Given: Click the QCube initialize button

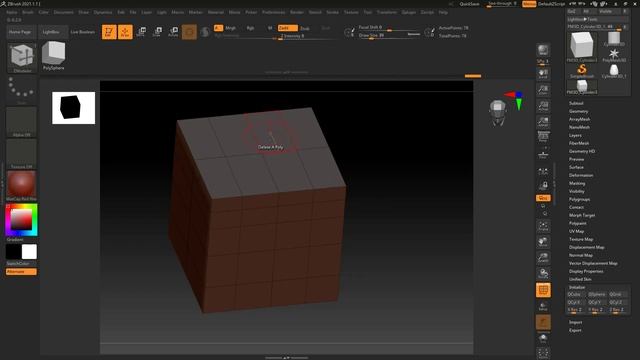Looking at the screenshot, I should click(576, 294).
